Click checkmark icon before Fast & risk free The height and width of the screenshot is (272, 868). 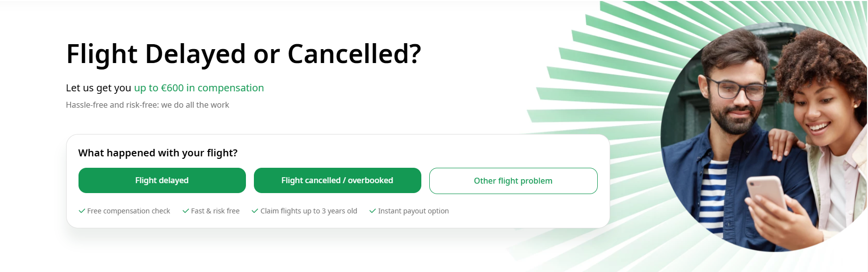[x=186, y=211]
